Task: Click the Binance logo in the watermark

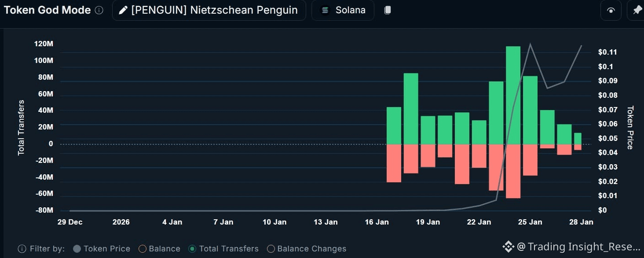Action: click(x=508, y=247)
